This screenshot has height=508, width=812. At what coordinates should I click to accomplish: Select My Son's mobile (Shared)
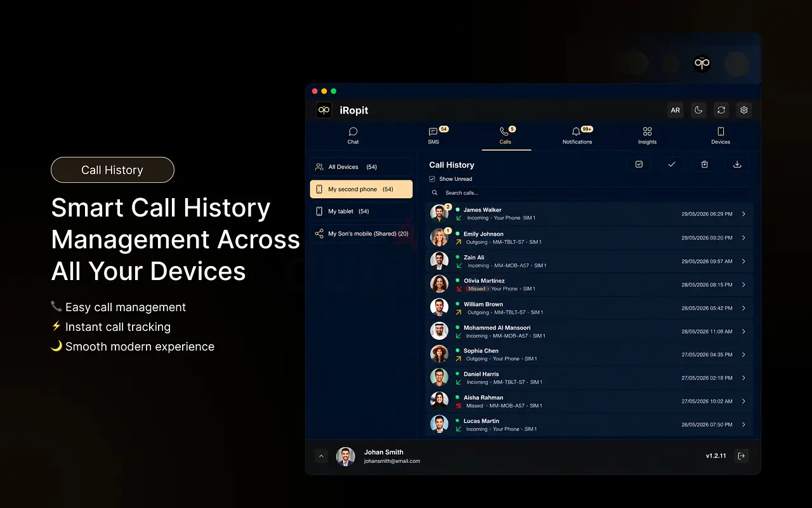(361, 234)
